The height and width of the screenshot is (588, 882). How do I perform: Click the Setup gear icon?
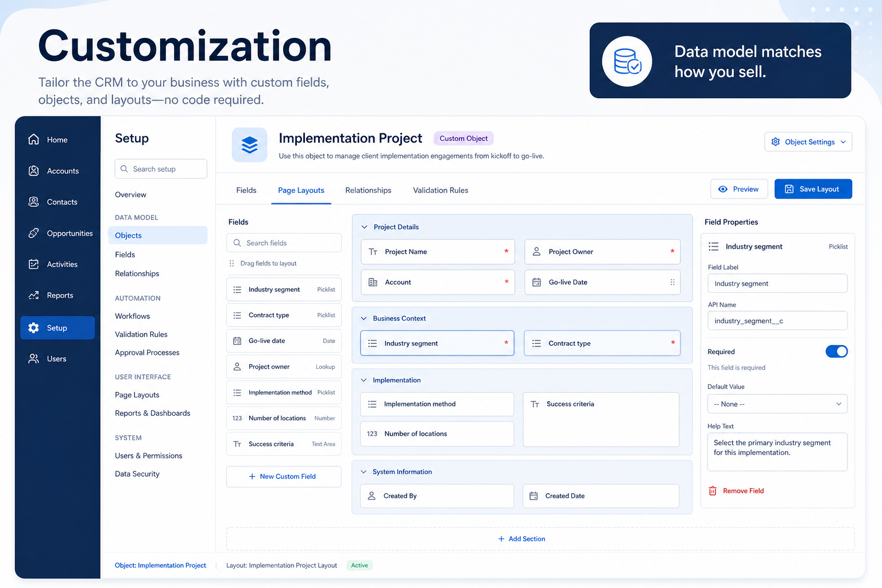34,327
